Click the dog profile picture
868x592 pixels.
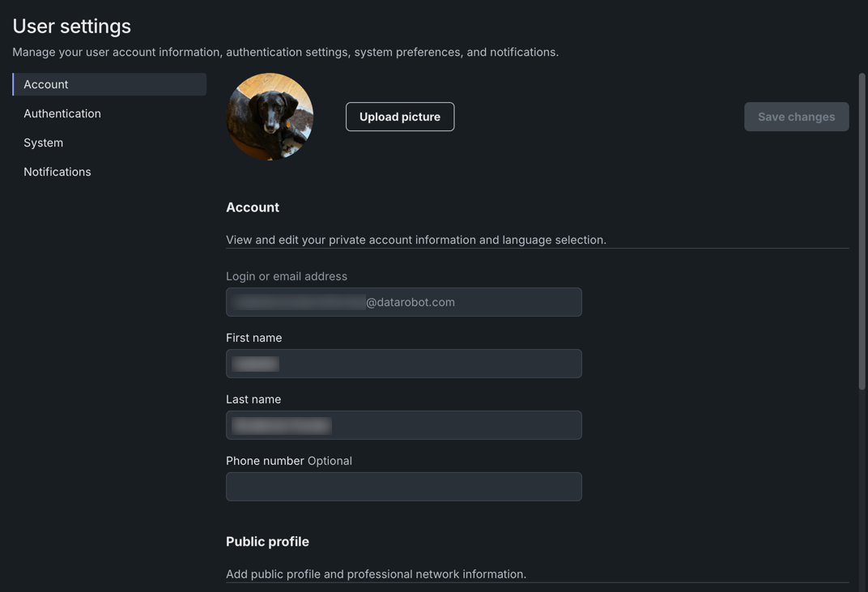(270, 117)
